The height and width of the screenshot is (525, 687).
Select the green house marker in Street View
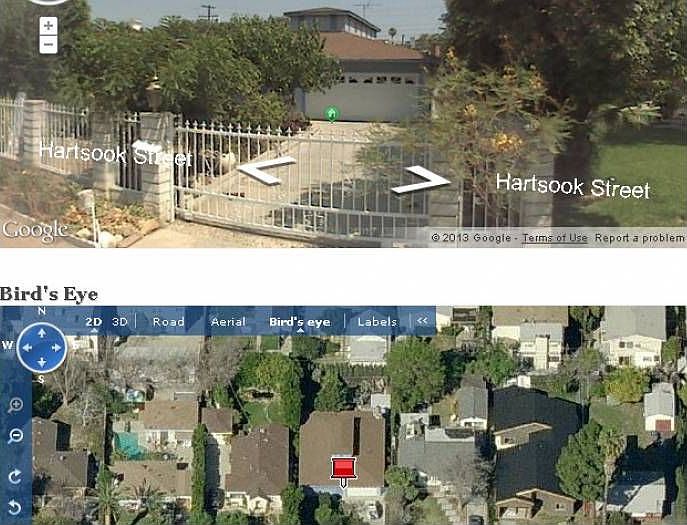coord(332,114)
